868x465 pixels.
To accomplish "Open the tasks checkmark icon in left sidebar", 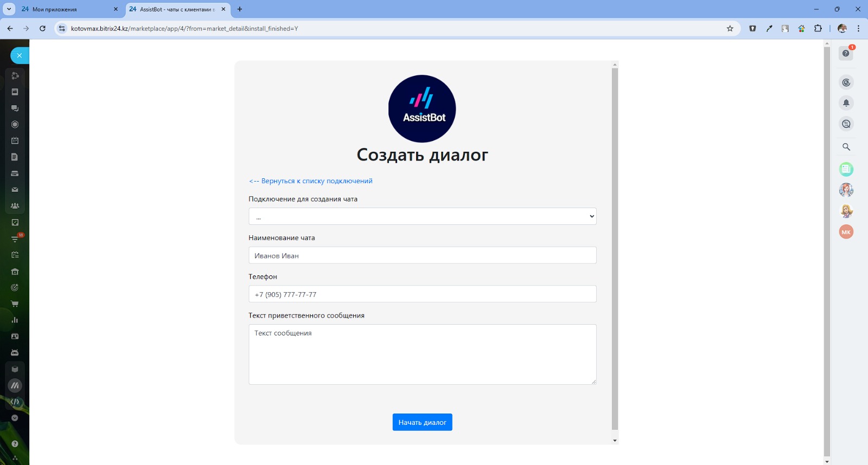I will click(x=15, y=222).
